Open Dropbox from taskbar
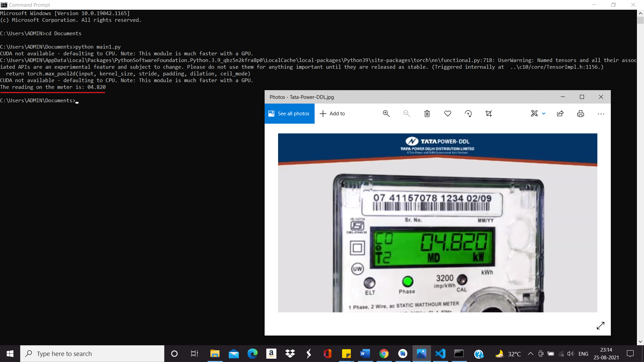 tap(290, 354)
